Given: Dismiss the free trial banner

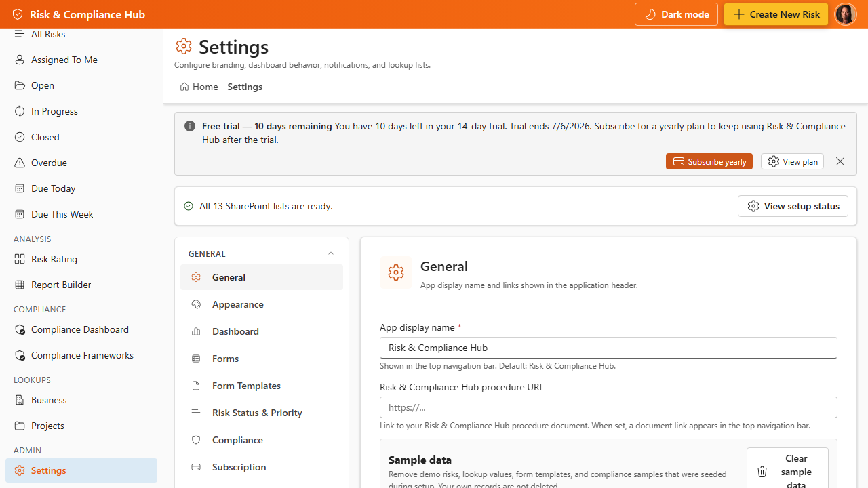Looking at the screenshot, I should 840,161.
